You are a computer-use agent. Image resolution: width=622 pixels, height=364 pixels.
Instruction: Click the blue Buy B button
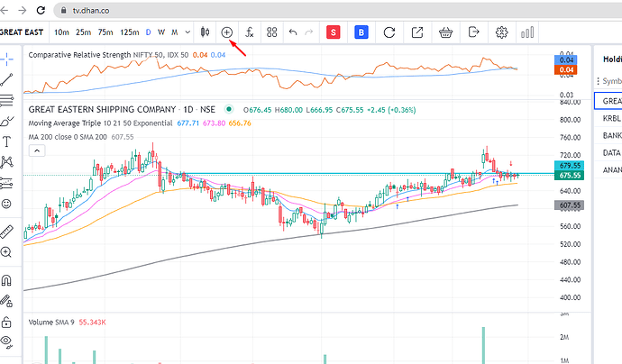coord(361,32)
